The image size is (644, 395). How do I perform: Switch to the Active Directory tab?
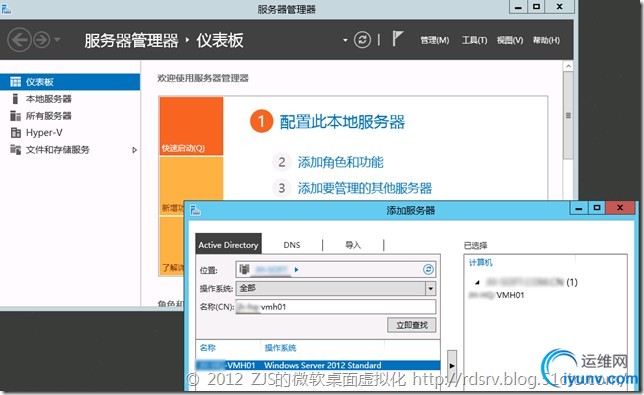[228, 245]
